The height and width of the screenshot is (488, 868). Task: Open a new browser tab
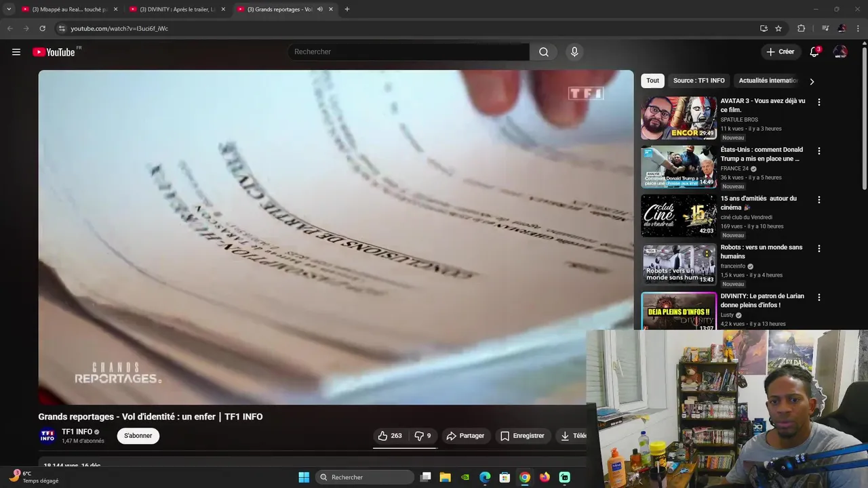click(347, 9)
